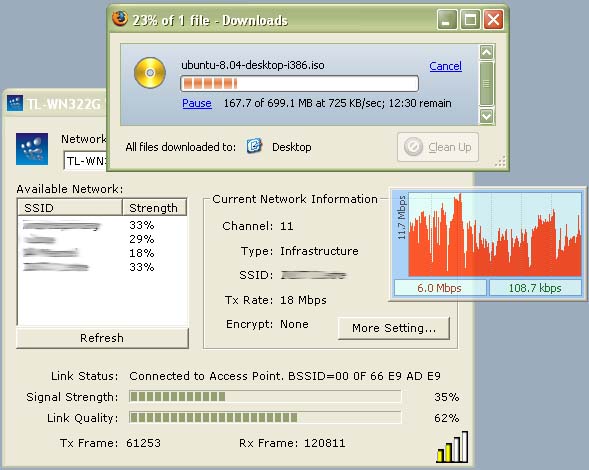The image size is (589, 470).
Task: Click the Link Quality bar
Action: (265, 417)
